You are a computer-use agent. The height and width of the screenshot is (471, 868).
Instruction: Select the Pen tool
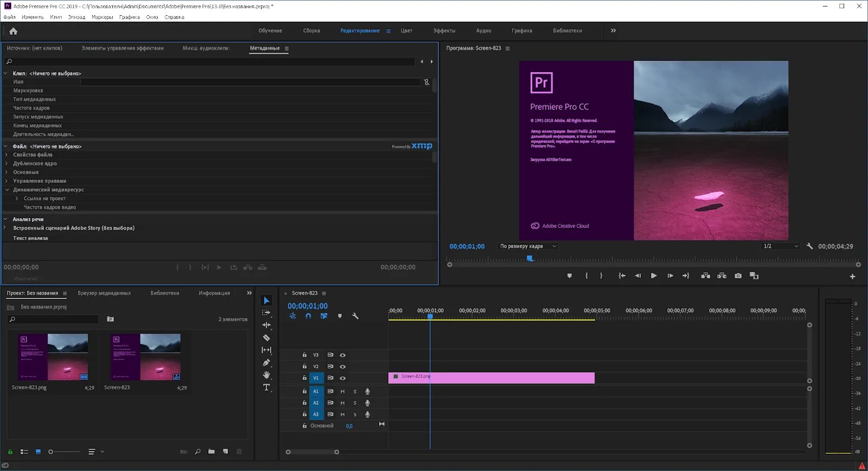266,362
